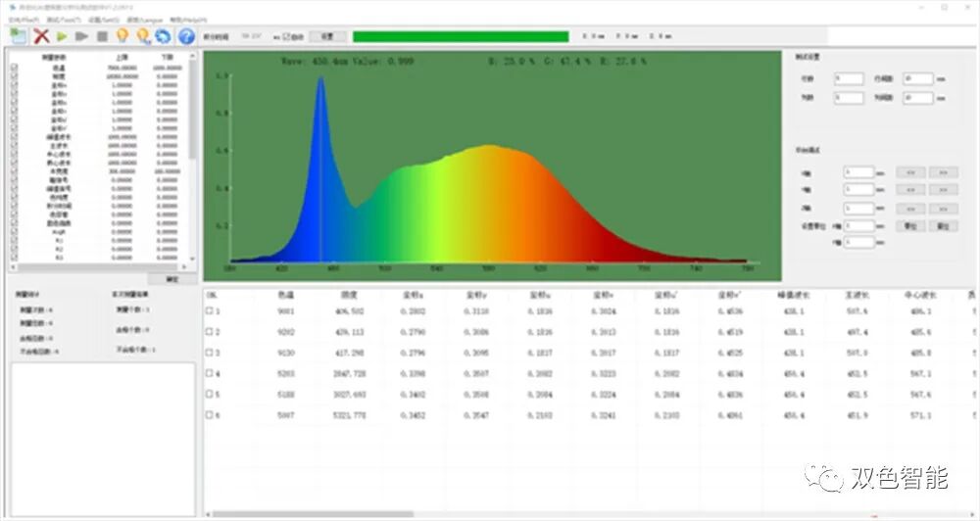
Task: Click the X轴 distance input field
Action: (x=858, y=172)
